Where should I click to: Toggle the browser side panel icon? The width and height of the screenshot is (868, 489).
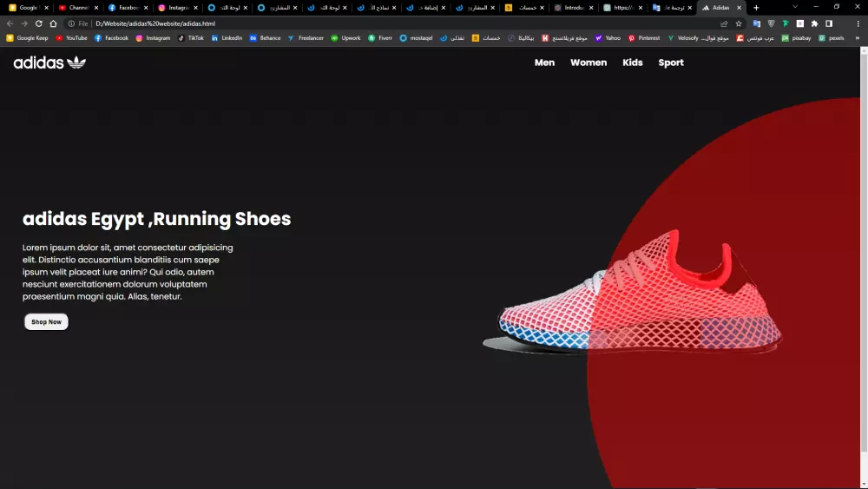(x=829, y=23)
